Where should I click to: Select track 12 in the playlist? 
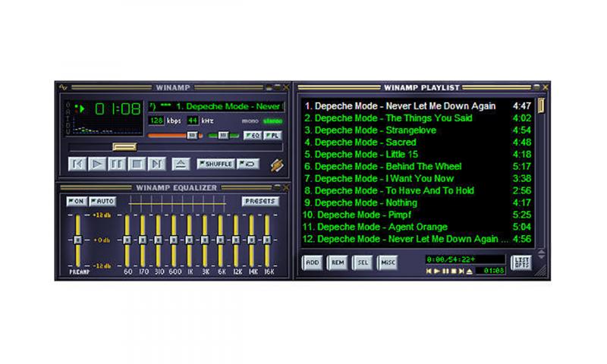tap(418, 239)
